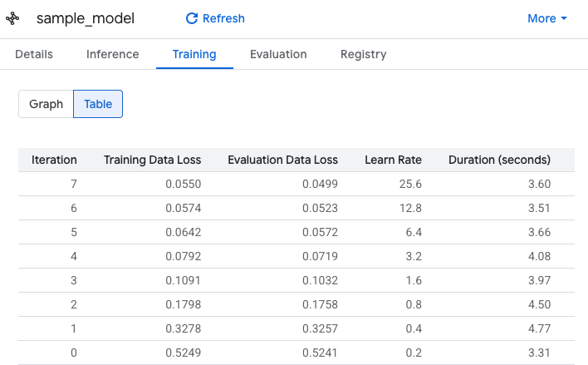
Task: Select evaluation loss value 0.0572
Action: [321, 232]
